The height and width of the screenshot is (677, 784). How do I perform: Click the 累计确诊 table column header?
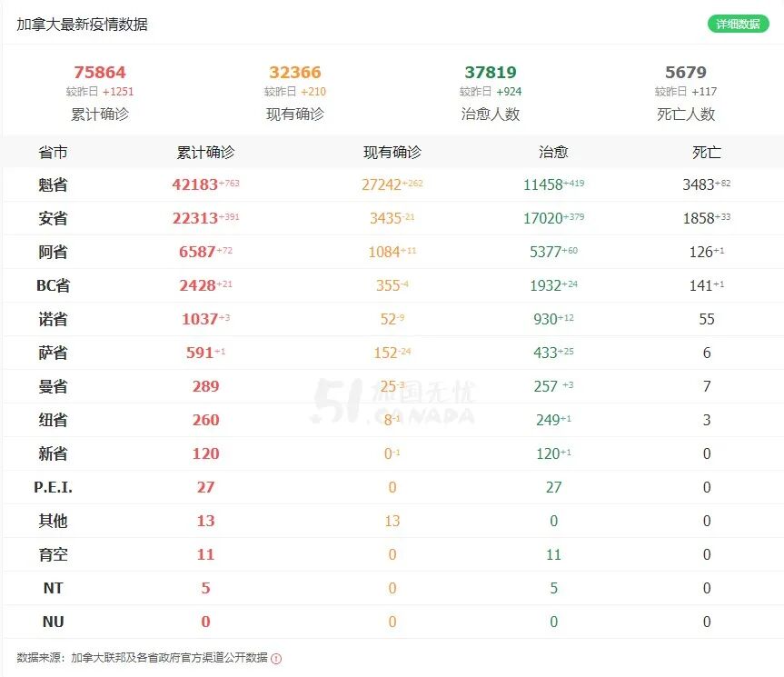(205, 152)
